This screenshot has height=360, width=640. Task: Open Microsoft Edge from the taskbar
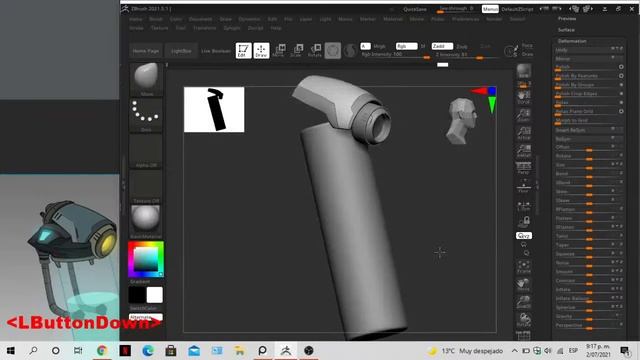pyautogui.click(x=148, y=350)
